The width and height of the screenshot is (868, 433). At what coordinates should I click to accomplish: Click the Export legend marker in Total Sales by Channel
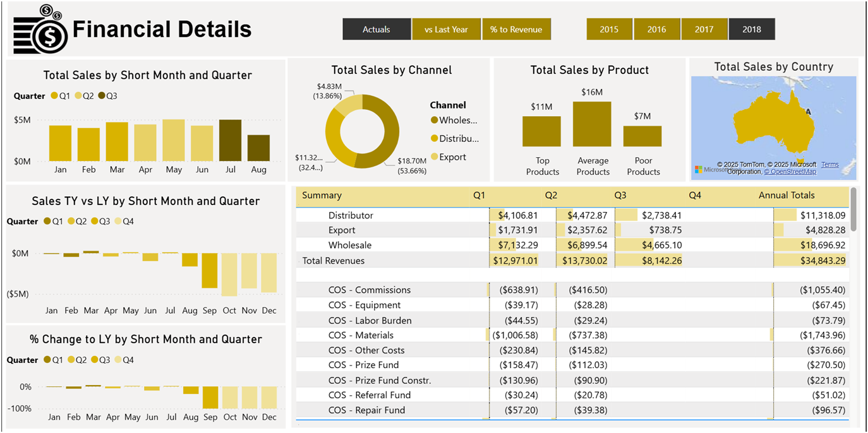point(434,156)
